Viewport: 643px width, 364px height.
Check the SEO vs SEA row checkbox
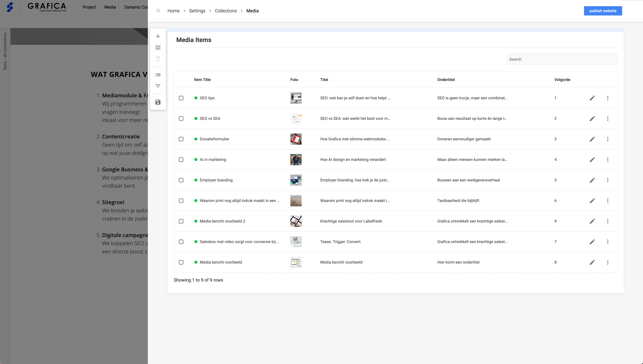tap(181, 119)
